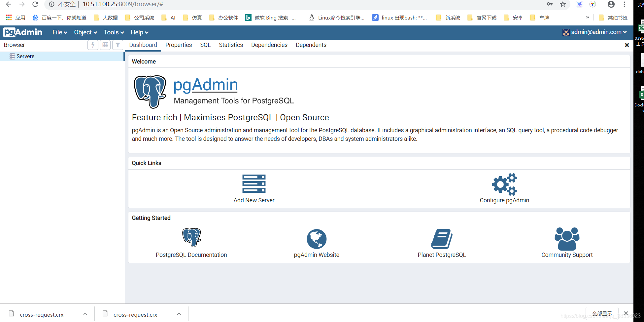
Task: Click the Servers tree node icon
Action: click(x=12, y=56)
